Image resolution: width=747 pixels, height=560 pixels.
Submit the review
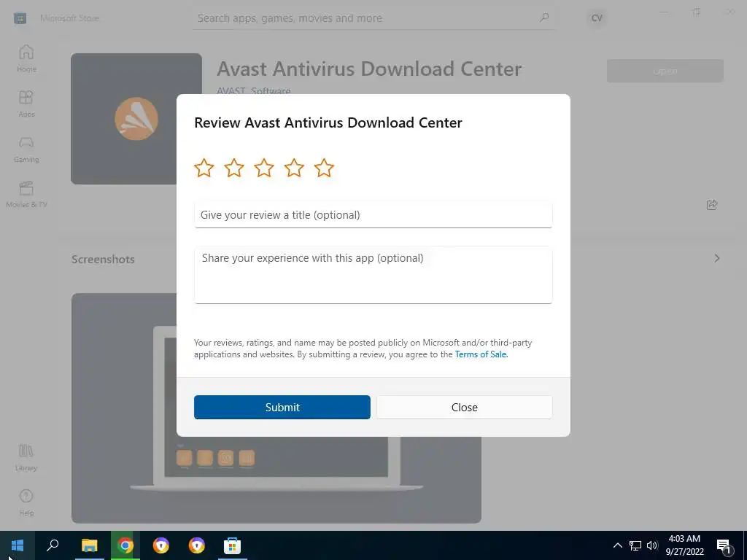[x=282, y=407]
